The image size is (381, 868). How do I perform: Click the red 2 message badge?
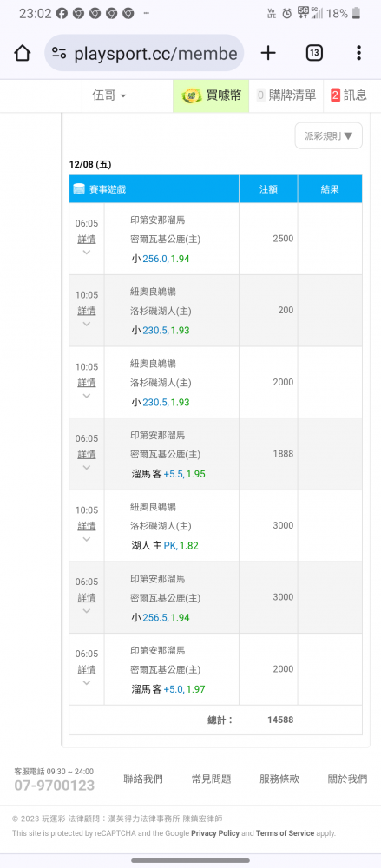tap(335, 95)
